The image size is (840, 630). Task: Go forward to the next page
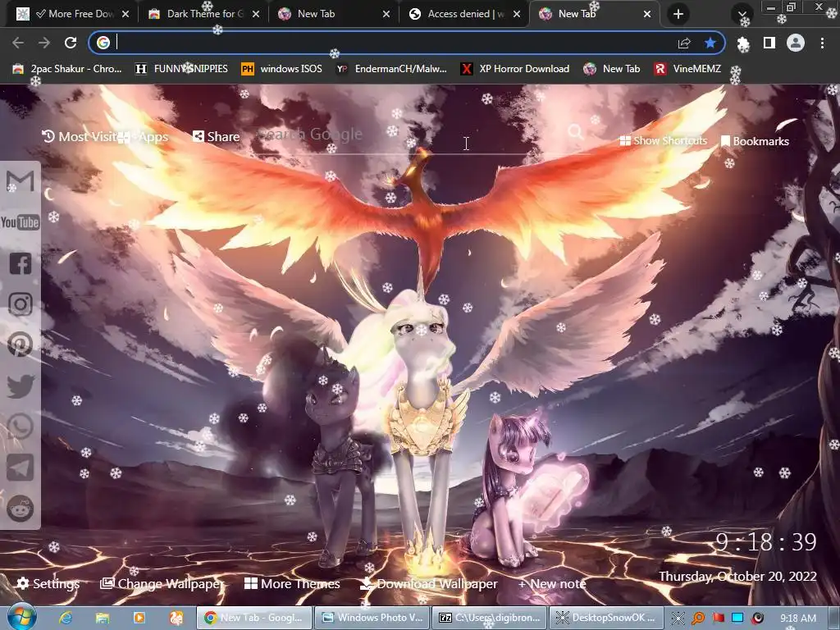[44, 43]
